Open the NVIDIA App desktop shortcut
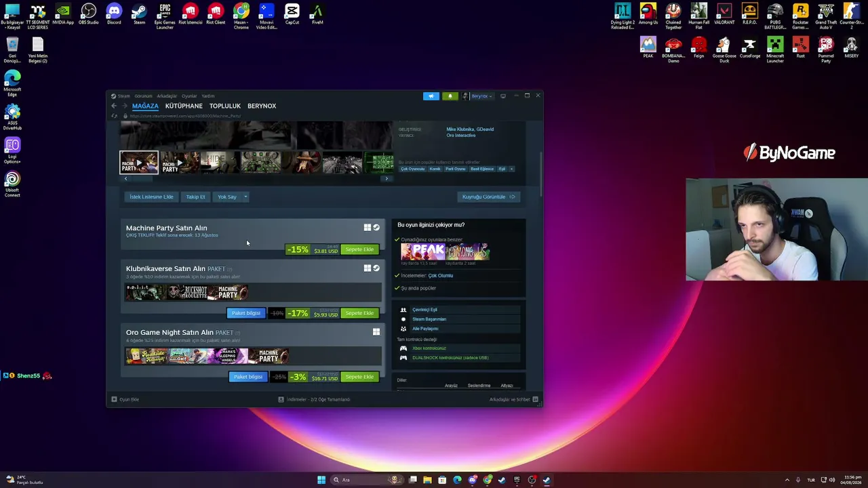 (x=63, y=14)
